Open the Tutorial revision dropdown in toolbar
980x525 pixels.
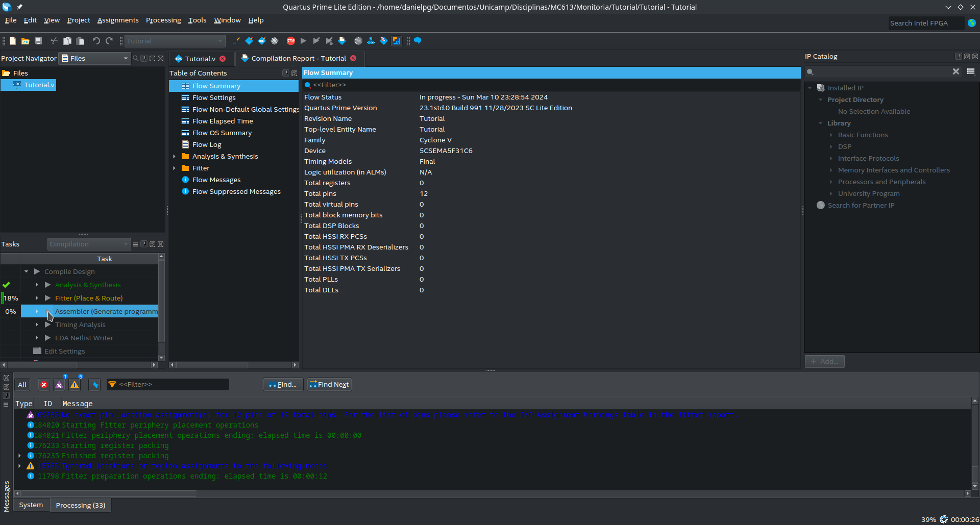(175, 41)
